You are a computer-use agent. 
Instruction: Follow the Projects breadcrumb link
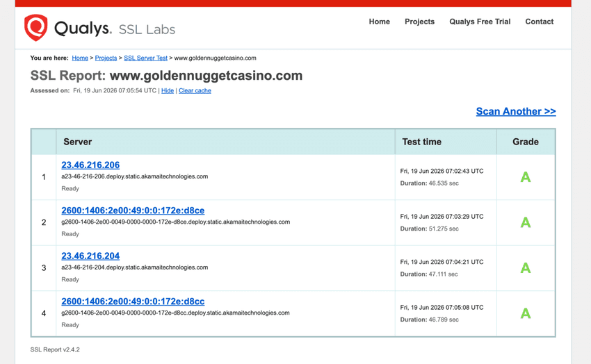(106, 58)
